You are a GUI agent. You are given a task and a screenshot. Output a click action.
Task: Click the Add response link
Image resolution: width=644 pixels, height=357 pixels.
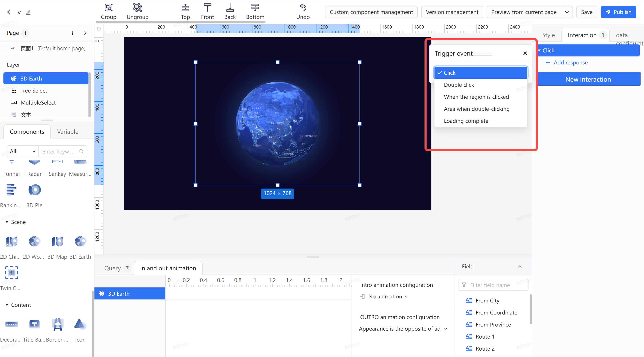(x=567, y=62)
